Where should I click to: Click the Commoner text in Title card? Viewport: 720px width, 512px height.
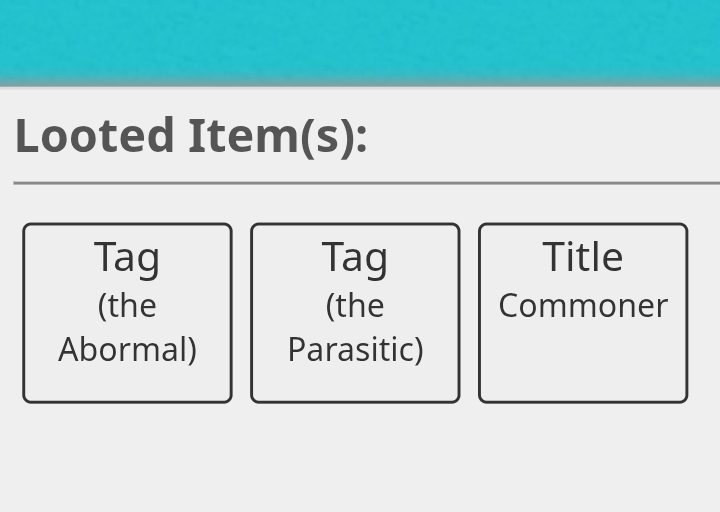coord(583,306)
